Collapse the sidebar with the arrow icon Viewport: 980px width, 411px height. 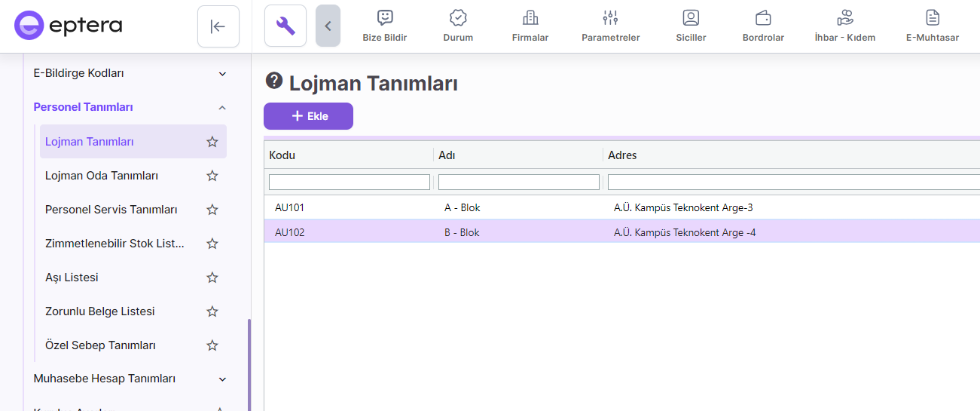coord(218,26)
